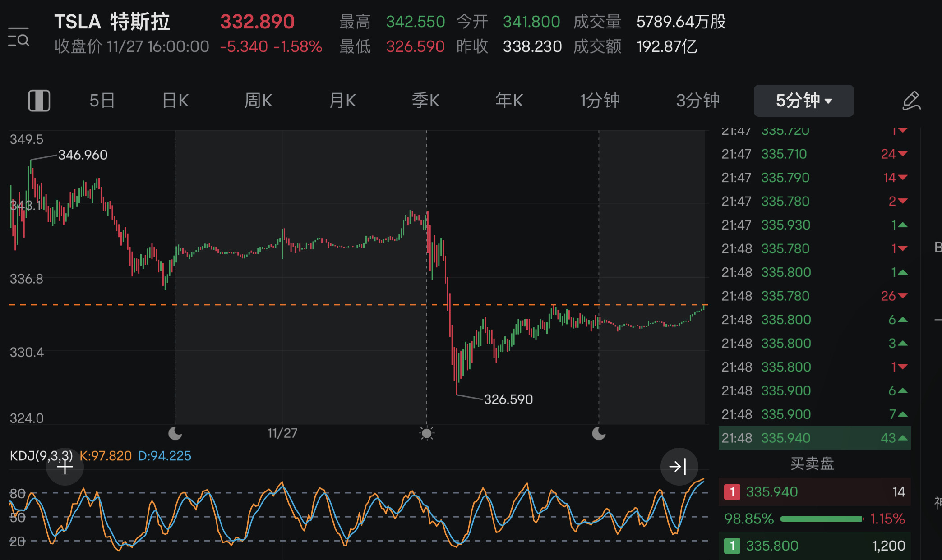Screen dimensions: 942x560
Task: Click the 收盘价 11/27 16:00:00 timestamp
Action: pyautogui.click(x=132, y=46)
